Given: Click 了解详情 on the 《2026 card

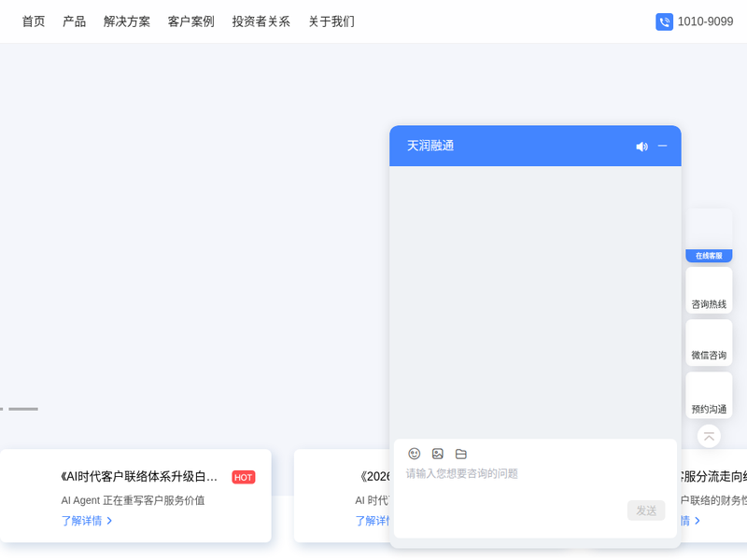Looking at the screenshot, I should [x=373, y=521].
